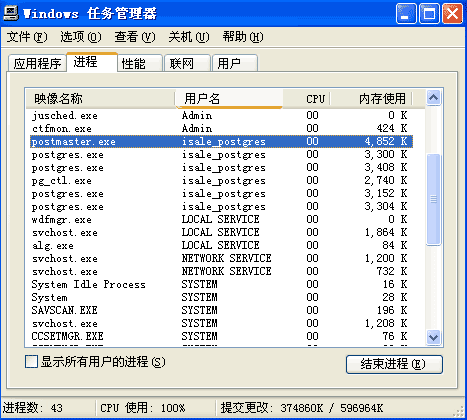The width and height of the screenshot is (467, 420).
Task: Open the 查看(V) menu
Action: tap(135, 37)
